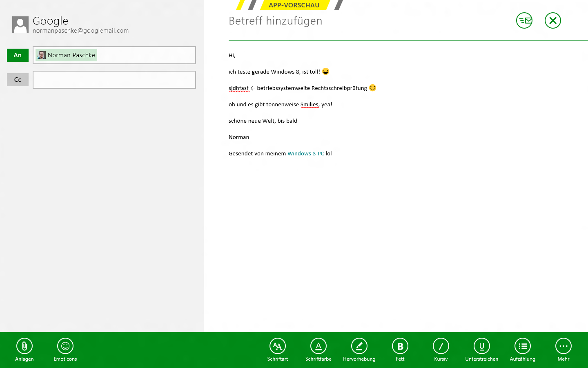Image resolution: width=588 pixels, height=368 pixels.
Task: Open the Windows 8-PC link
Action: click(306, 154)
